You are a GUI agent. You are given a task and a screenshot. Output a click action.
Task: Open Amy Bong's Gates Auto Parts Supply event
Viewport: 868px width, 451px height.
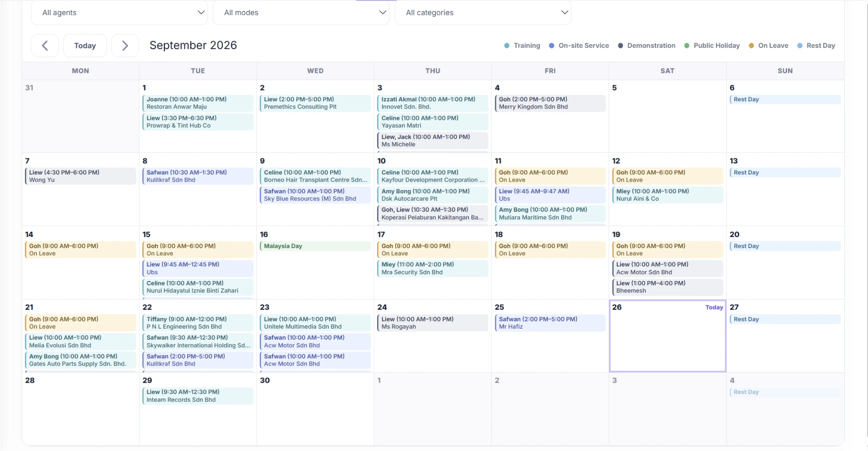pos(81,360)
